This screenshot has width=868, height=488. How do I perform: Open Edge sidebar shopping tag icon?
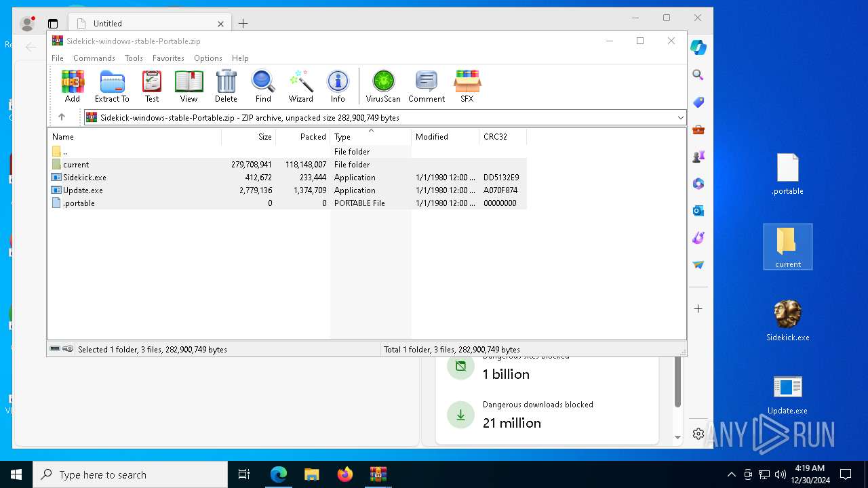pyautogui.click(x=698, y=102)
